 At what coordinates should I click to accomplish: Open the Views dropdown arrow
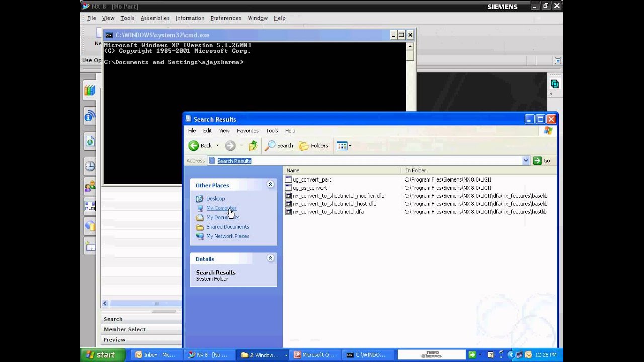(x=350, y=146)
